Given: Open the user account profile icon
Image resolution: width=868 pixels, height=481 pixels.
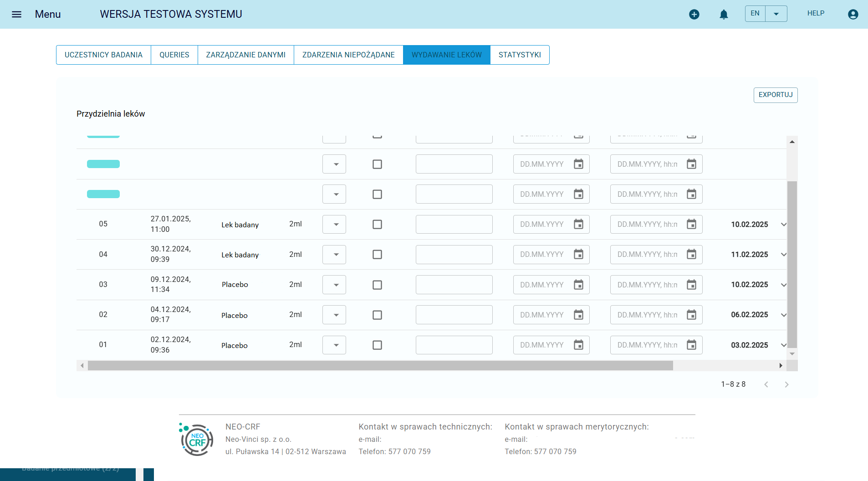Looking at the screenshot, I should 853,15.
